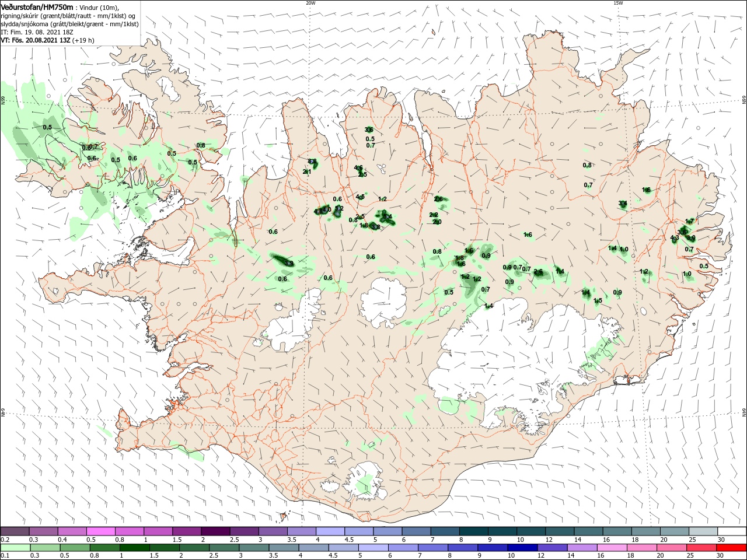Screen dimensions: 747x560
Task: Pick the bright red swatch starting at 30 in the rain legend
Action: click(x=731, y=548)
